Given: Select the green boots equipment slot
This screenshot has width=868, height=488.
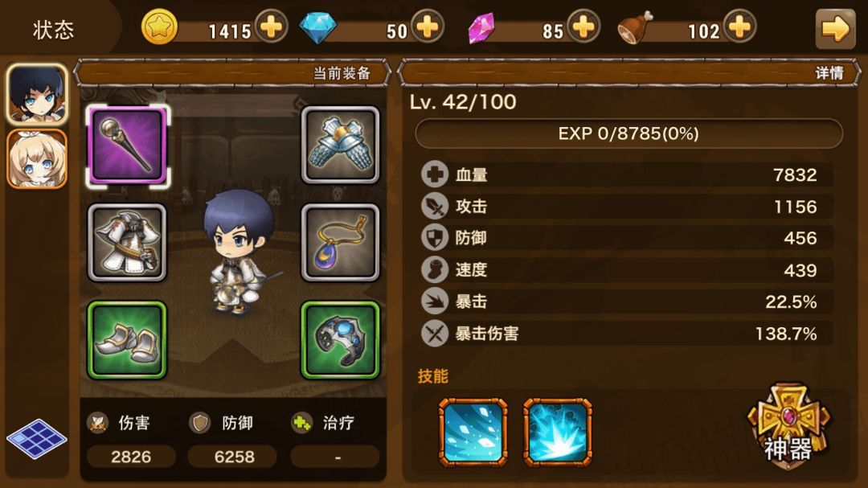Looking at the screenshot, I should tap(127, 340).
